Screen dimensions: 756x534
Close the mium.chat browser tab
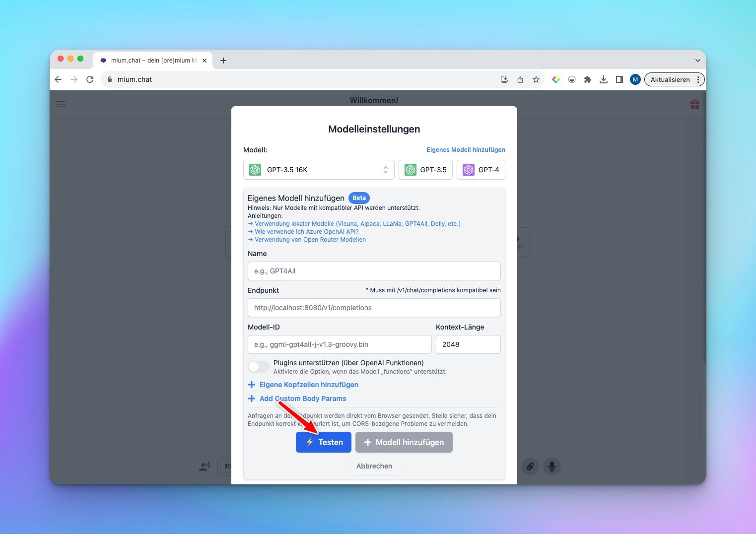205,61
